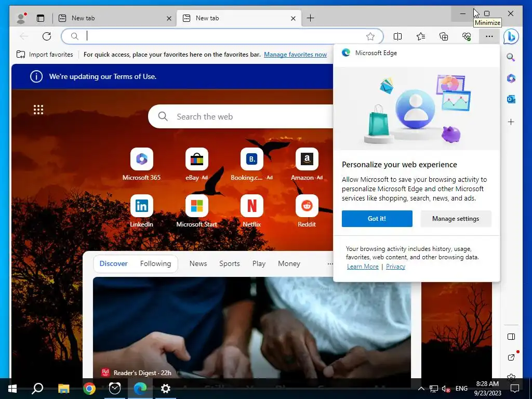Viewport: 532px width, 399px height.
Task: Open Settings and more ellipsis menu
Action: click(489, 36)
